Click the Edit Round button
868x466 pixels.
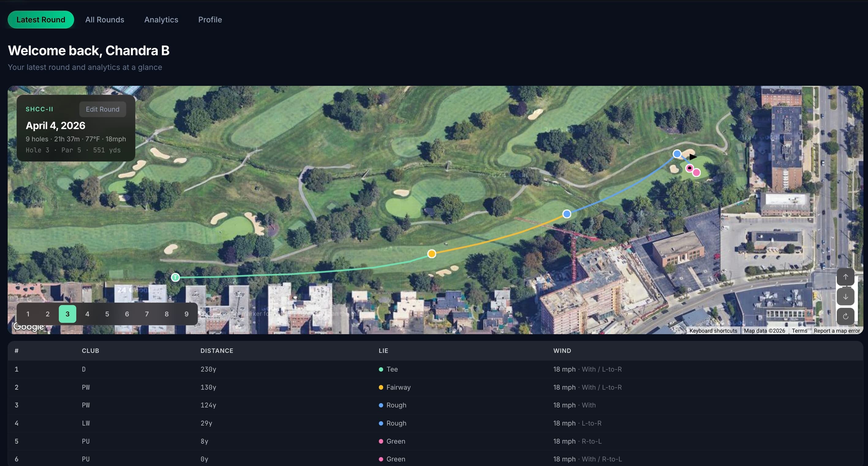(102, 109)
